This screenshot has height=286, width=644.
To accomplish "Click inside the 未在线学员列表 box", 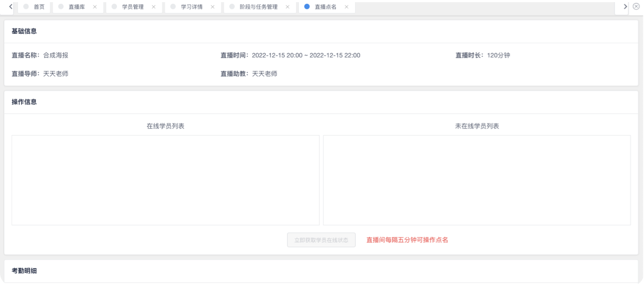I will (477, 180).
